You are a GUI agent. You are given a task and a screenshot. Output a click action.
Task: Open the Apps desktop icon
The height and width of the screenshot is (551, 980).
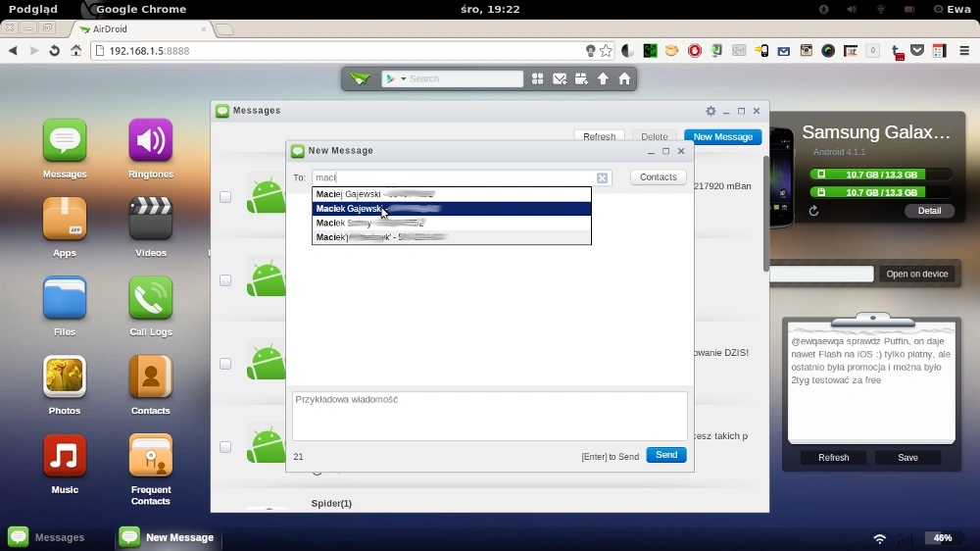65,219
